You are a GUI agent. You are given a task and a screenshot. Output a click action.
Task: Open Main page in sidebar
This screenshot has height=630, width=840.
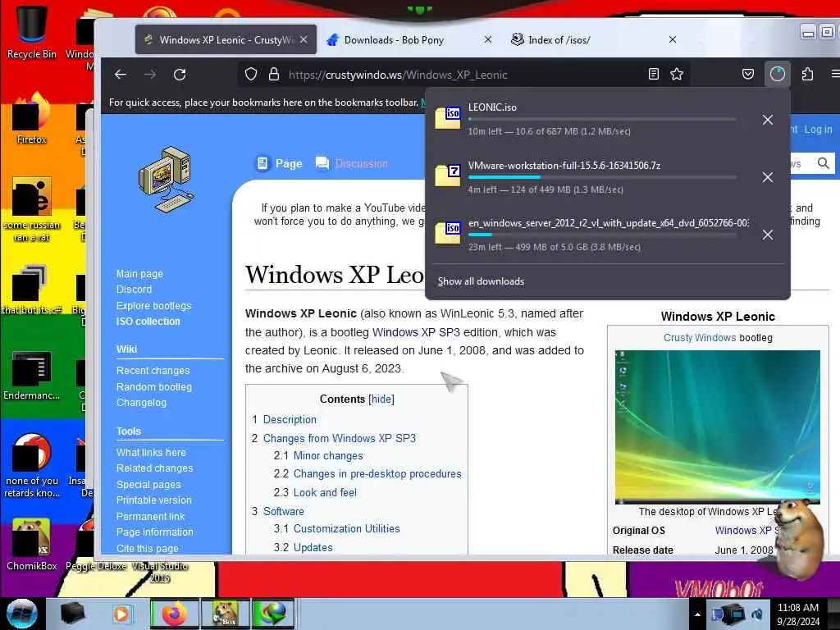tap(139, 274)
